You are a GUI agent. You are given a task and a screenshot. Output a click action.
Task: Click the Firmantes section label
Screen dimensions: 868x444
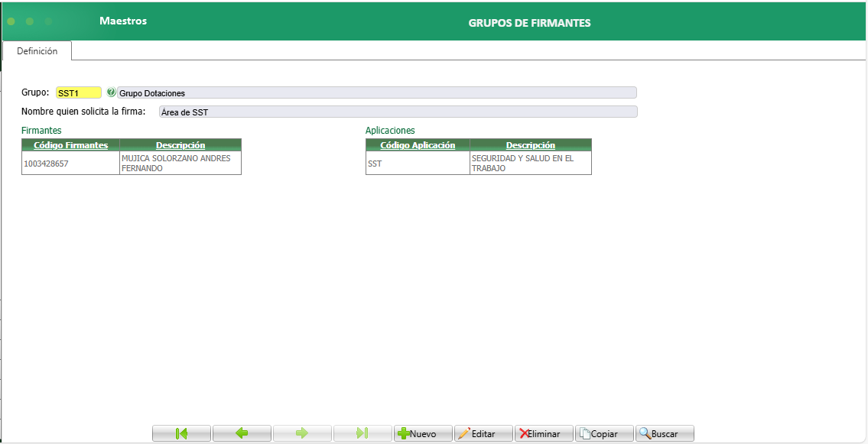(41, 131)
